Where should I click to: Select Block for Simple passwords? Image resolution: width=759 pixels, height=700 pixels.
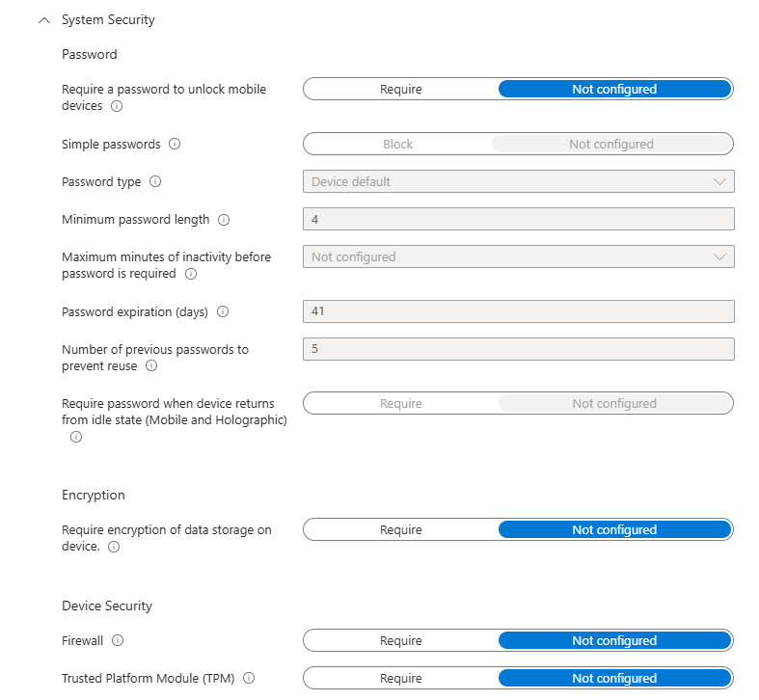tap(397, 145)
